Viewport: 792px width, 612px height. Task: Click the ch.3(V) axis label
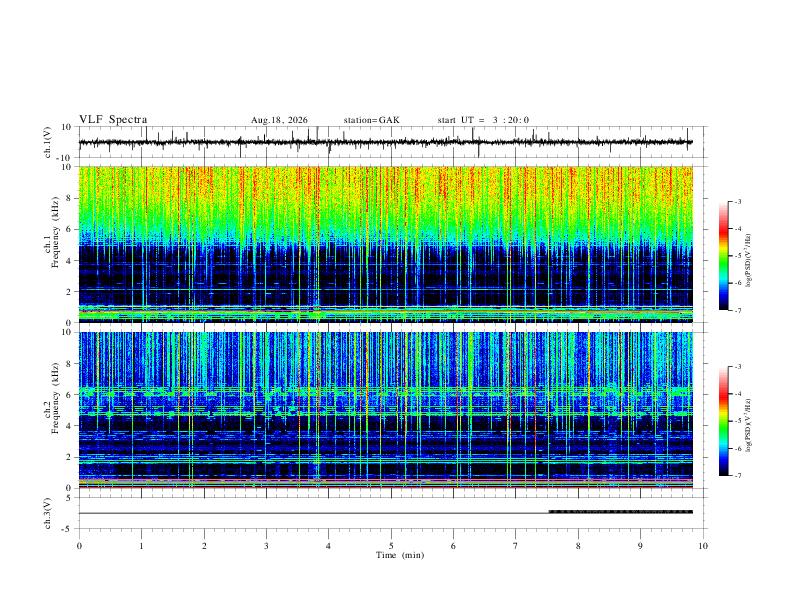click(48, 513)
